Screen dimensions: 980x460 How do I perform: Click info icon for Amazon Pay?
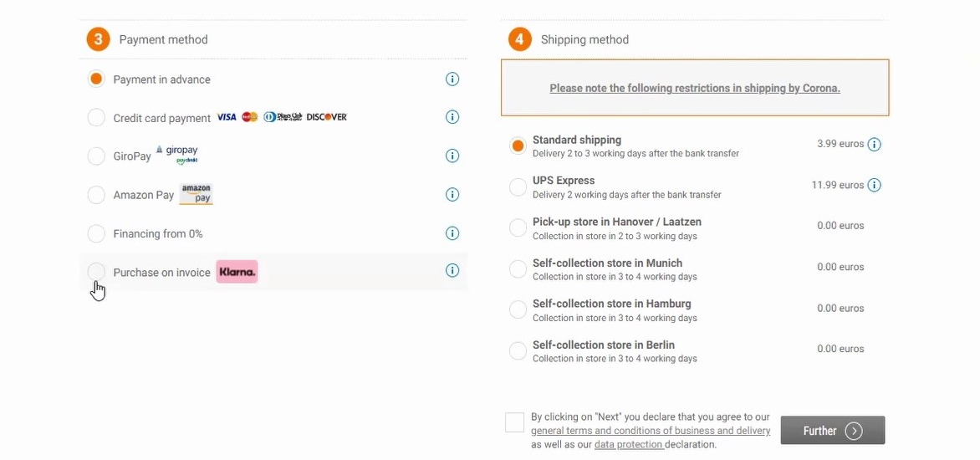452,195
